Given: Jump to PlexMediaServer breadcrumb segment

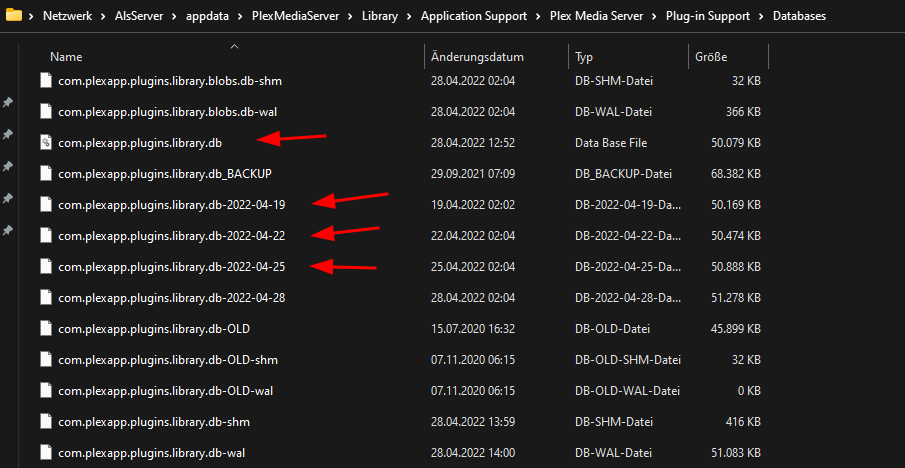Looking at the screenshot, I should (298, 16).
